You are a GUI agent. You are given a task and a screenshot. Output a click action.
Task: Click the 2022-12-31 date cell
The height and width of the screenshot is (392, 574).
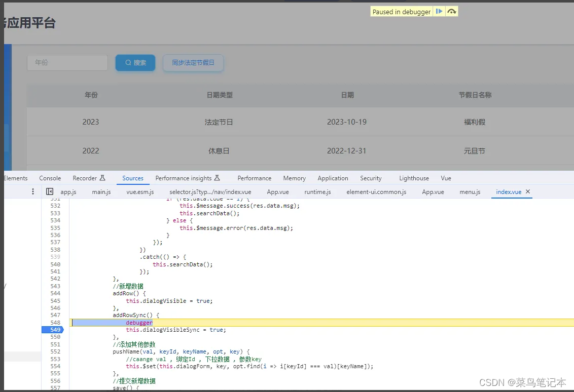[347, 150]
